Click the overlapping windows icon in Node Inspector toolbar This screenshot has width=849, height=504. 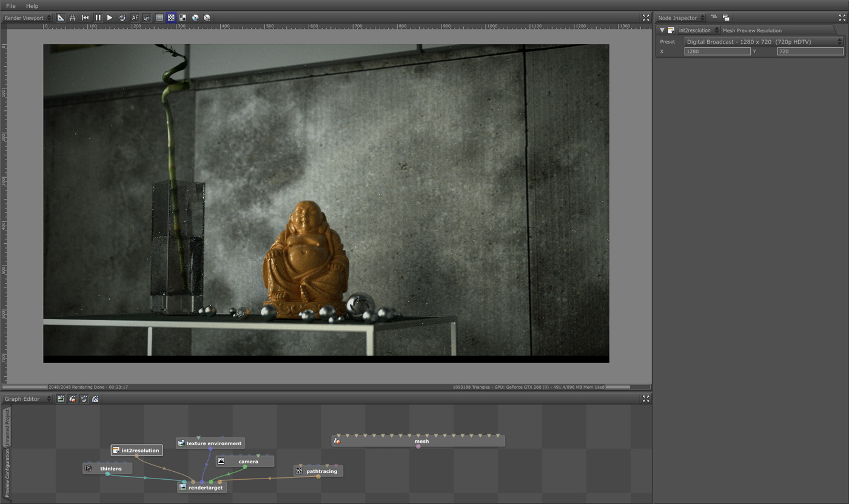click(x=726, y=18)
